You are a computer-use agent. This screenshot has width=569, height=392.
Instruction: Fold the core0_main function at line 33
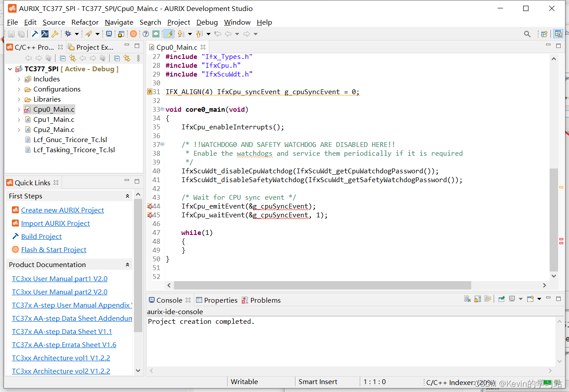point(162,109)
